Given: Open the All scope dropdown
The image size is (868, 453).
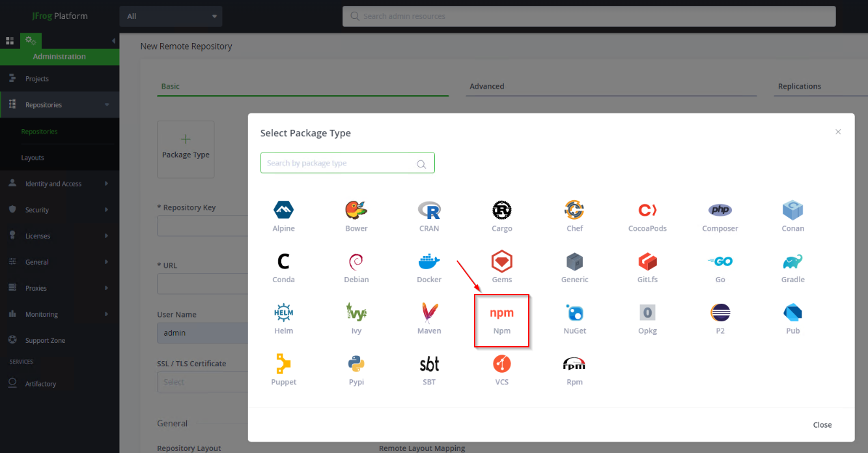Looking at the screenshot, I should pos(171,16).
